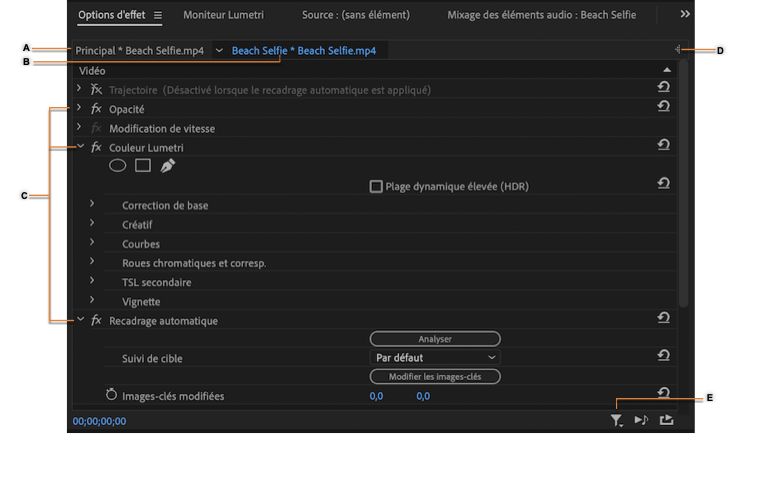Toggle the fx switch for Opacité
This screenshot has width=760, height=499.
pyautogui.click(x=96, y=109)
